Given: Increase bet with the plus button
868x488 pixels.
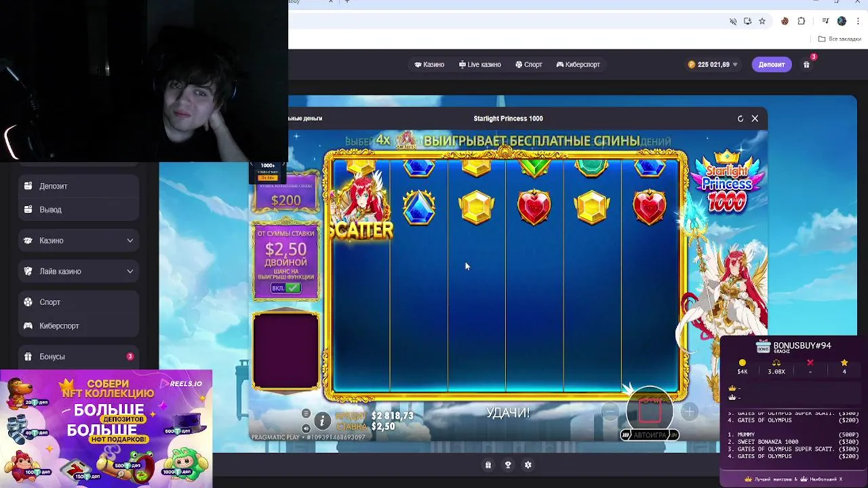Looking at the screenshot, I should point(689,411).
